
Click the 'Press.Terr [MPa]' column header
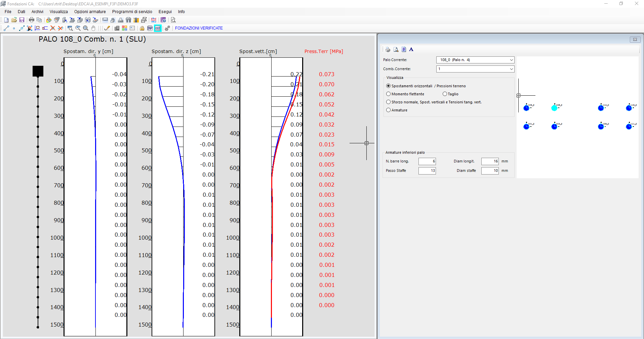324,51
